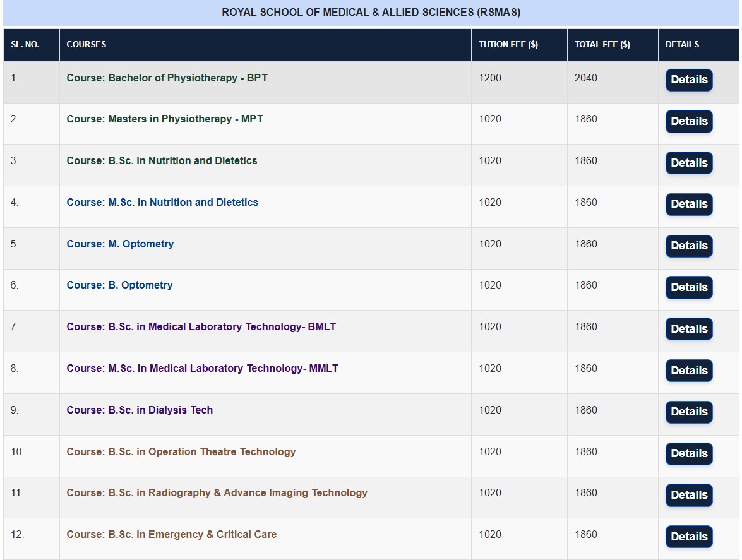The image size is (742, 560).
Task: Click the Courses column header
Action: 87,45
